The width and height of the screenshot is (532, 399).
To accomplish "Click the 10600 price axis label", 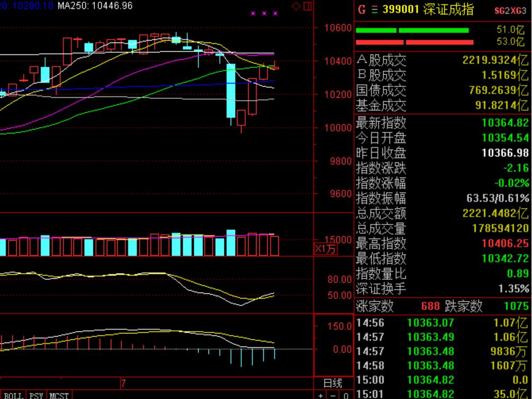I will pos(338,28).
